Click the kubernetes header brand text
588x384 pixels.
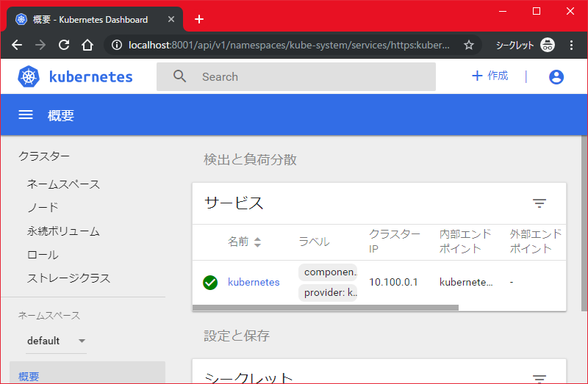pyautogui.click(x=90, y=77)
